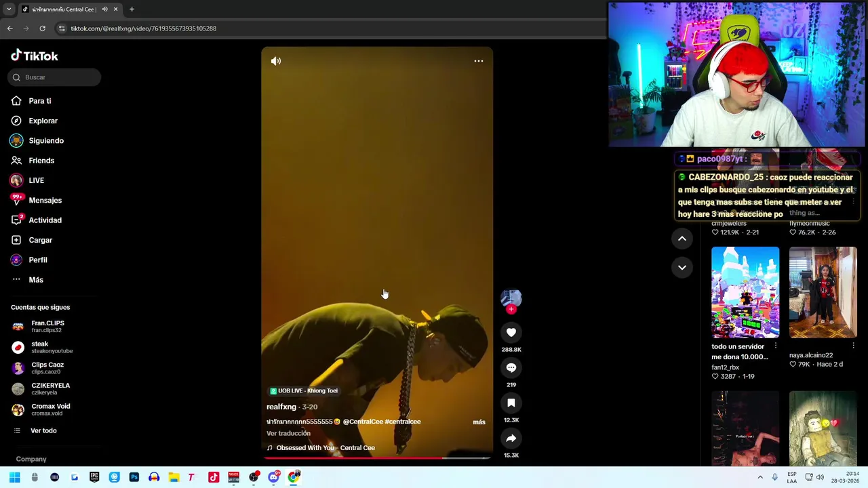The width and height of the screenshot is (868, 488).
Task: Open Epic Games Launcher from taskbar
Action: pos(94,477)
